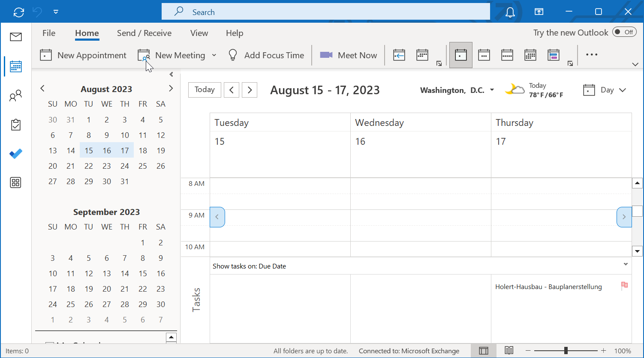The width and height of the screenshot is (644, 358).
Task: Select Week view ribbon icon
Action: pyautogui.click(x=507, y=55)
